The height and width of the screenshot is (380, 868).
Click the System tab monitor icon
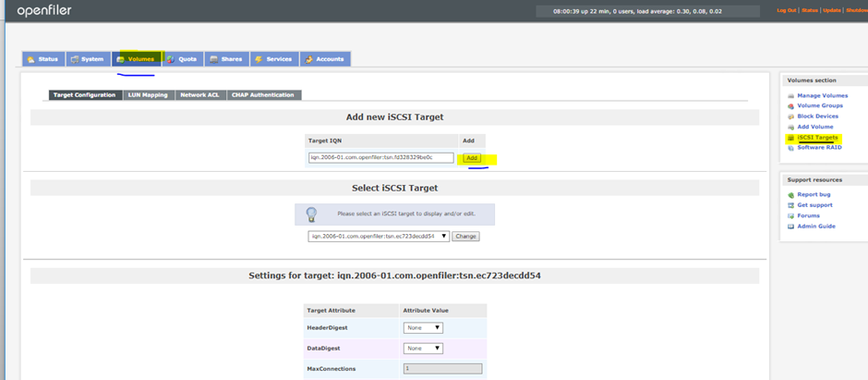coord(75,59)
